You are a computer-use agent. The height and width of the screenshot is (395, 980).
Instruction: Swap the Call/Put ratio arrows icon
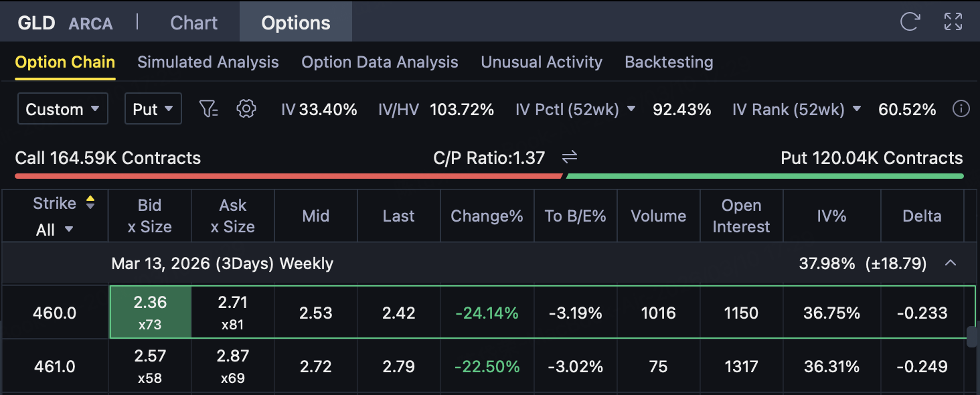coord(570,158)
